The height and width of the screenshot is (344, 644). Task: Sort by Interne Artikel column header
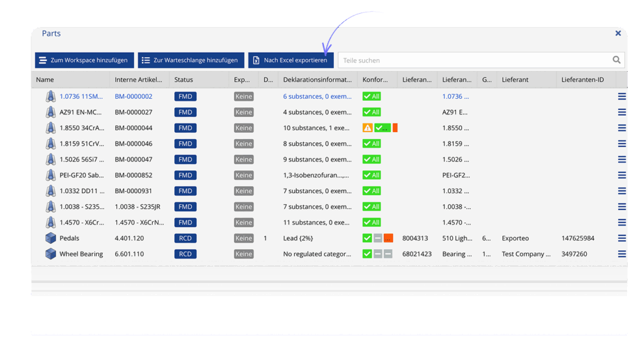138,80
